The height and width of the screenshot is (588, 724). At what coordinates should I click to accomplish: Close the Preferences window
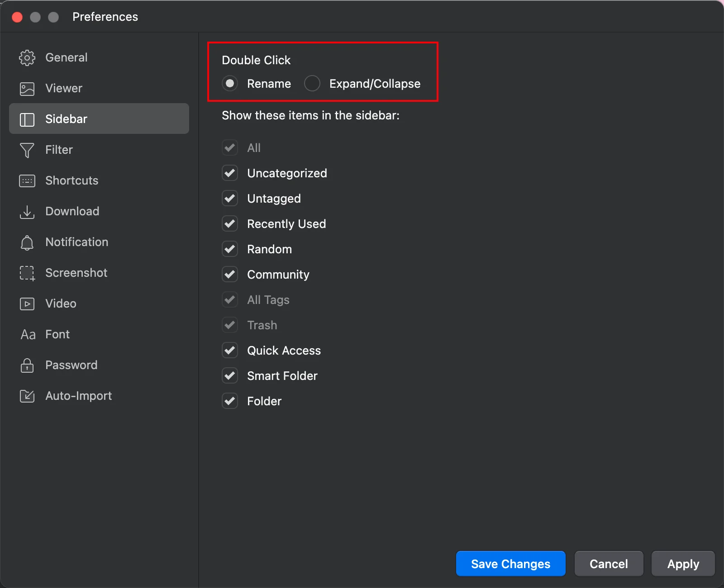coord(17,17)
